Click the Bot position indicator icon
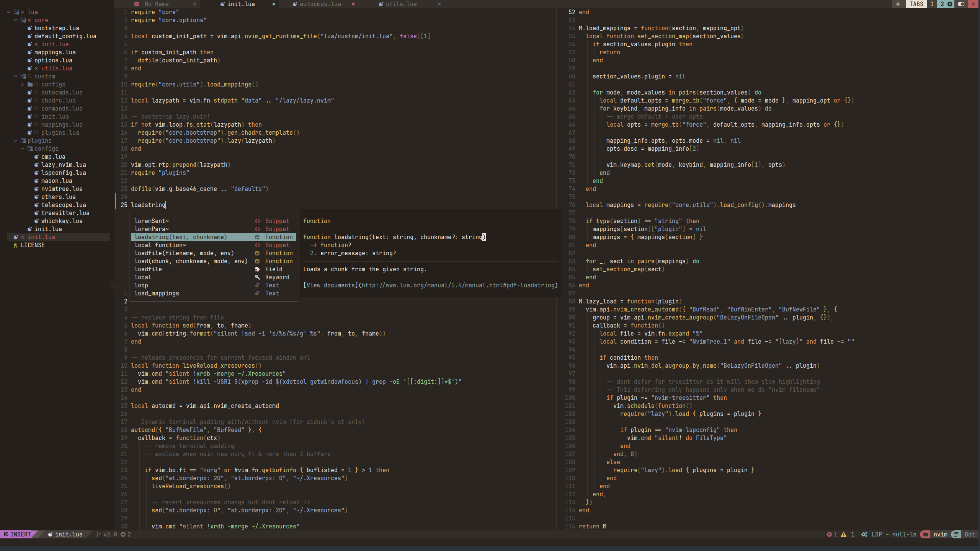The width and height of the screenshot is (980, 551). click(x=956, y=534)
